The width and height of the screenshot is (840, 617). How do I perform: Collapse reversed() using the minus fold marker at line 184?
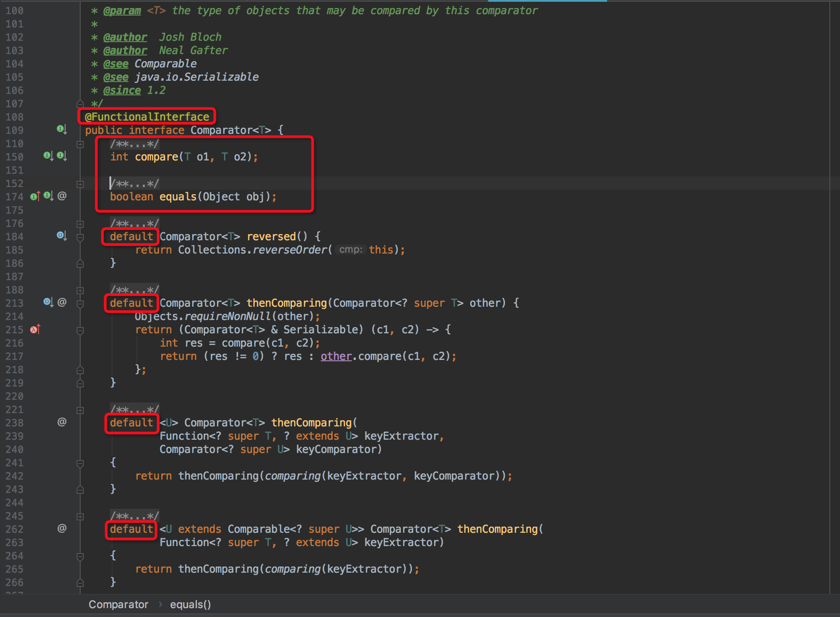point(80,238)
